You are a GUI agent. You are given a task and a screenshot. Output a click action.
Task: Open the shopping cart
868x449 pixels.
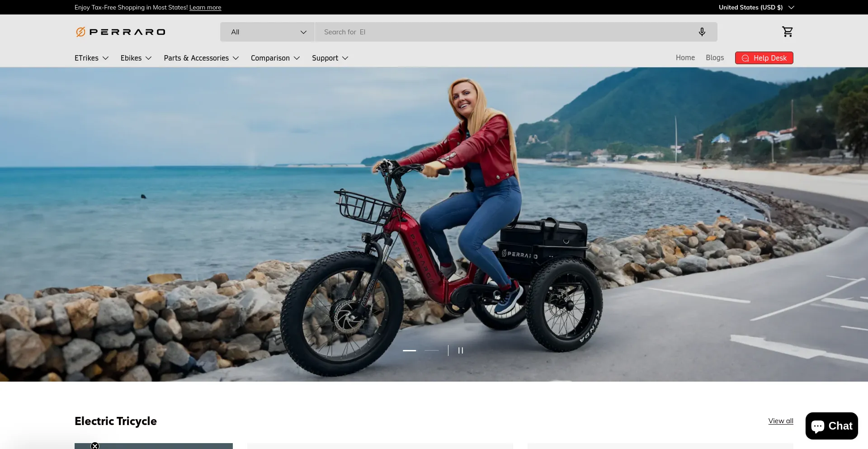click(788, 32)
